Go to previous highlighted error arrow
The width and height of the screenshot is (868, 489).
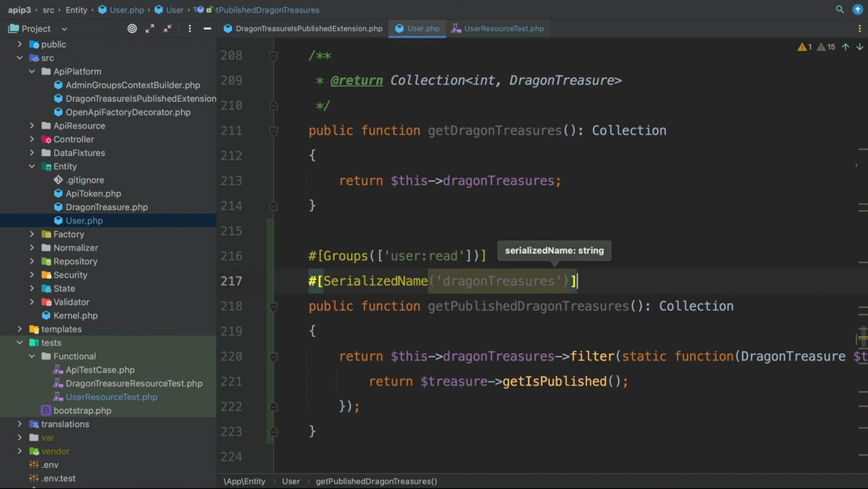tap(845, 47)
